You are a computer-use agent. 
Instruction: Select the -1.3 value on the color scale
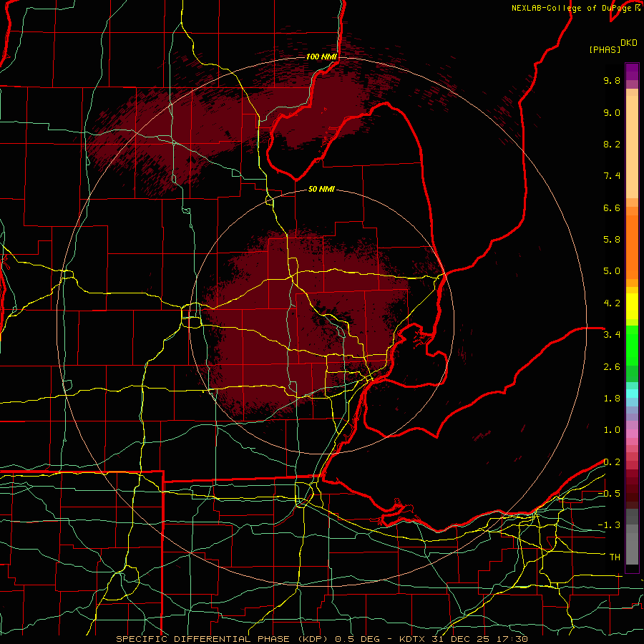[x=609, y=525]
